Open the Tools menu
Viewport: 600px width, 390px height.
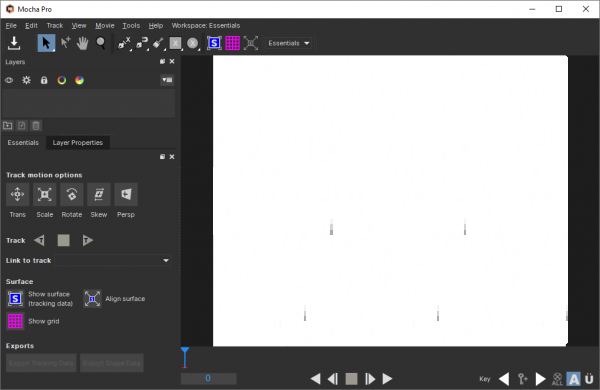pos(131,26)
